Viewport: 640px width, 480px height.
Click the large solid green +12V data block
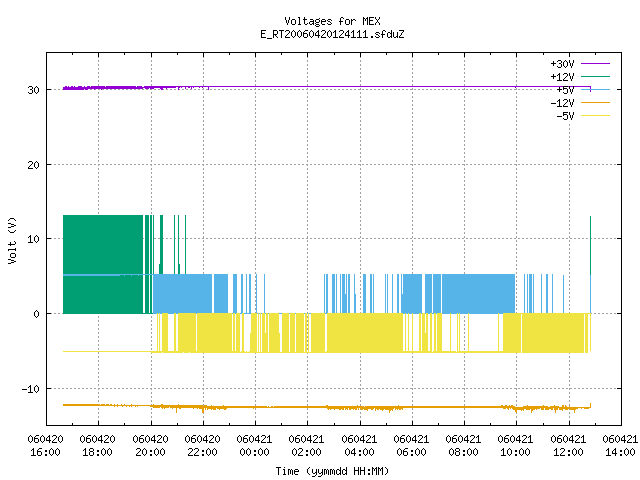click(x=103, y=264)
